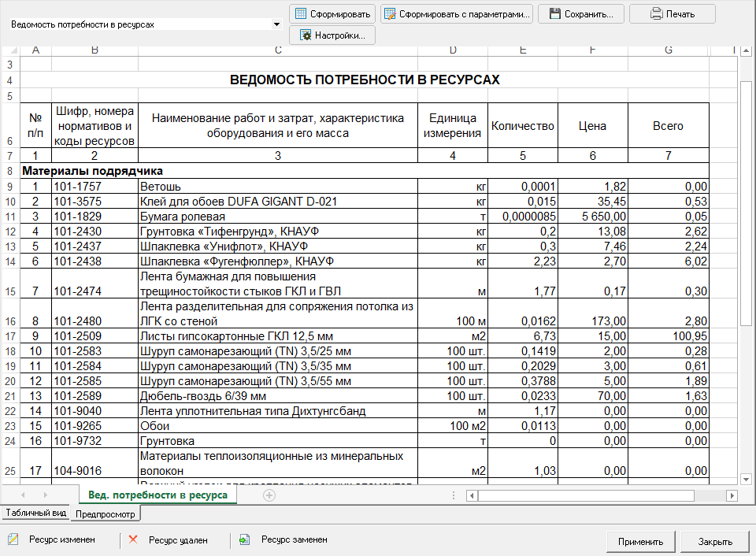Select column header D
This screenshot has height=556, width=756.
pos(453,50)
